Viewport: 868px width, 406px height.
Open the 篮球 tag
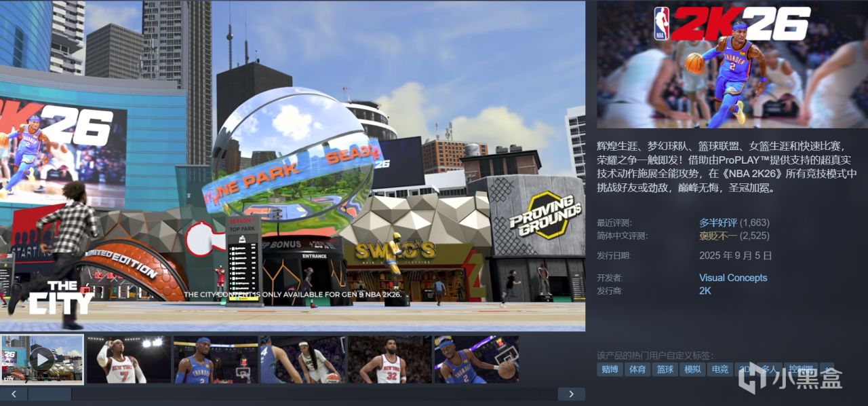pyautogui.click(x=665, y=369)
